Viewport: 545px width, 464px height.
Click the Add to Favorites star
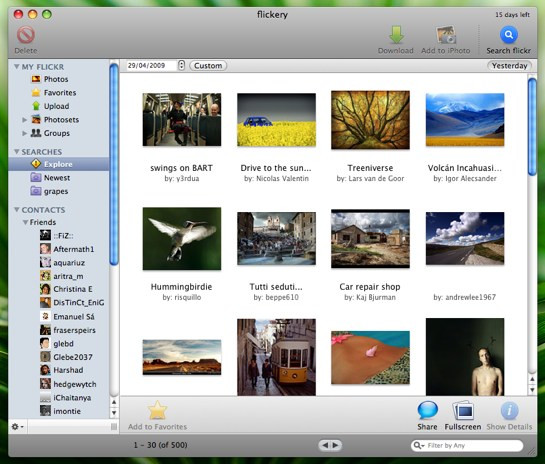[158, 410]
